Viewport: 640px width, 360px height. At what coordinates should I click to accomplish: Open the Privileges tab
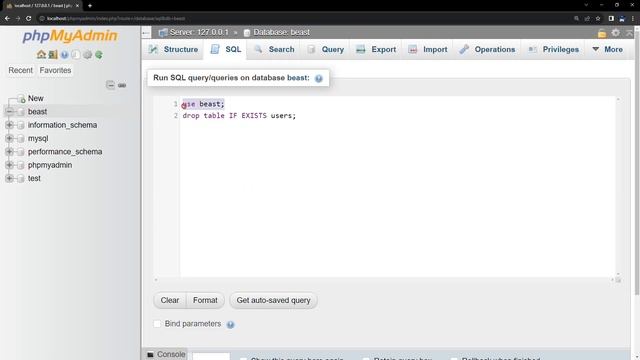pyautogui.click(x=554, y=49)
